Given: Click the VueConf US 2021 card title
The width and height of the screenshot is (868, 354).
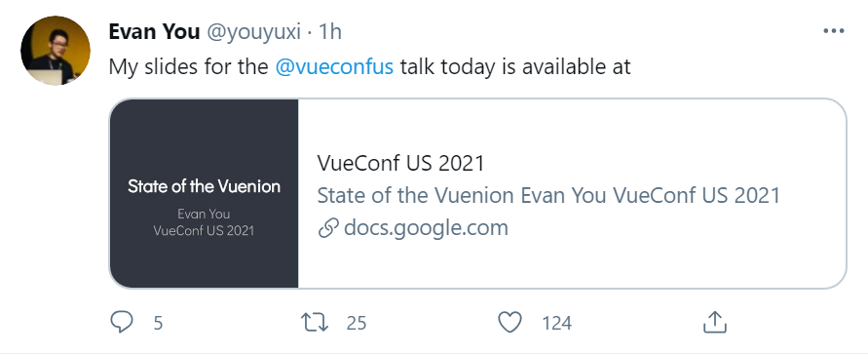Looking at the screenshot, I should [x=400, y=164].
